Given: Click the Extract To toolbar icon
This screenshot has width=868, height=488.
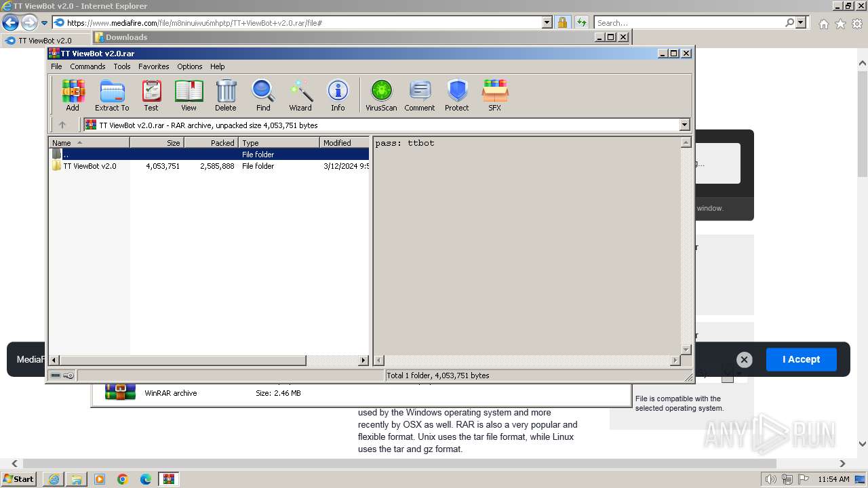Looking at the screenshot, I should 112,95.
